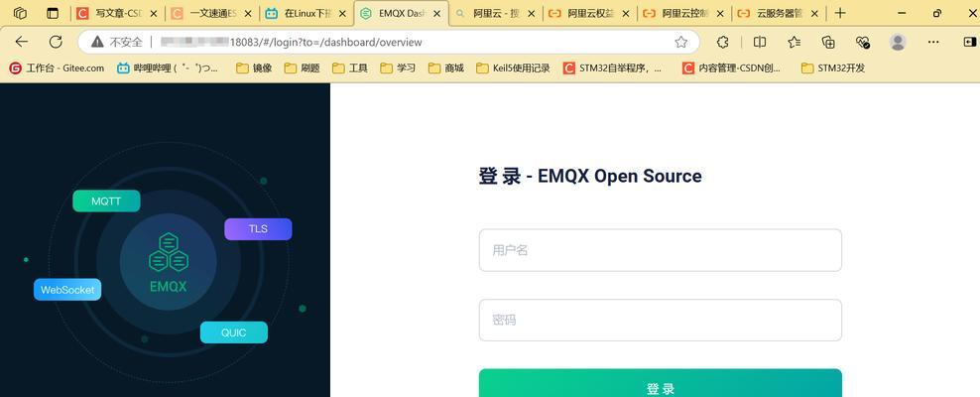980x397 pixels.
Task: Click the QUIC badge in the illustration
Action: pos(234,332)
